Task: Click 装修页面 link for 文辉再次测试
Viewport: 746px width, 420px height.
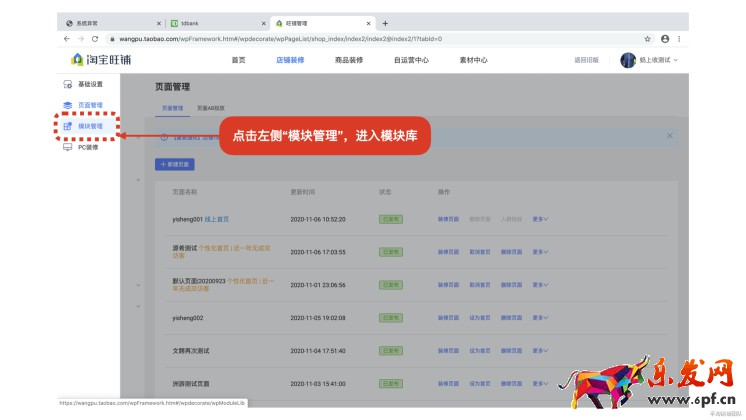Action: click(x=447, y=351)
